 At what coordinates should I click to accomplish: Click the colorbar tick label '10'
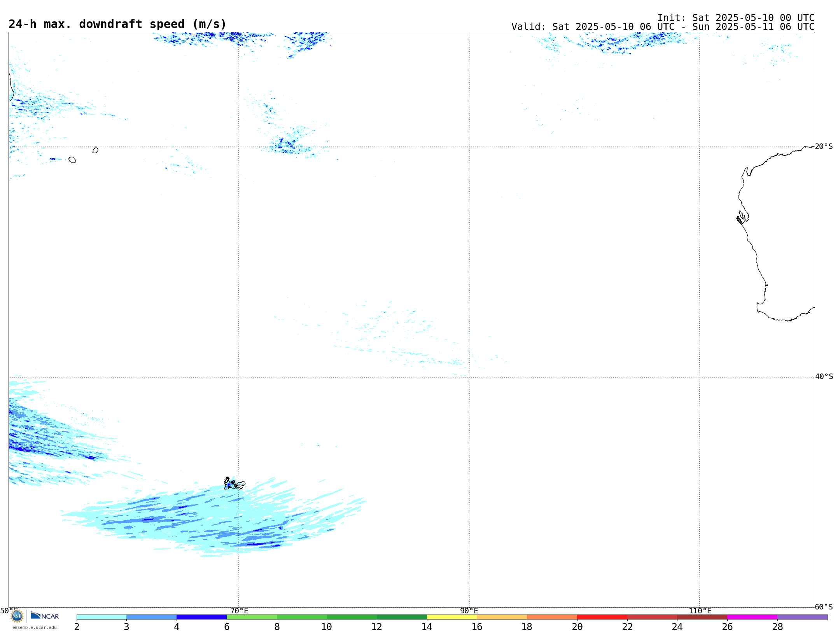[327, 627]
